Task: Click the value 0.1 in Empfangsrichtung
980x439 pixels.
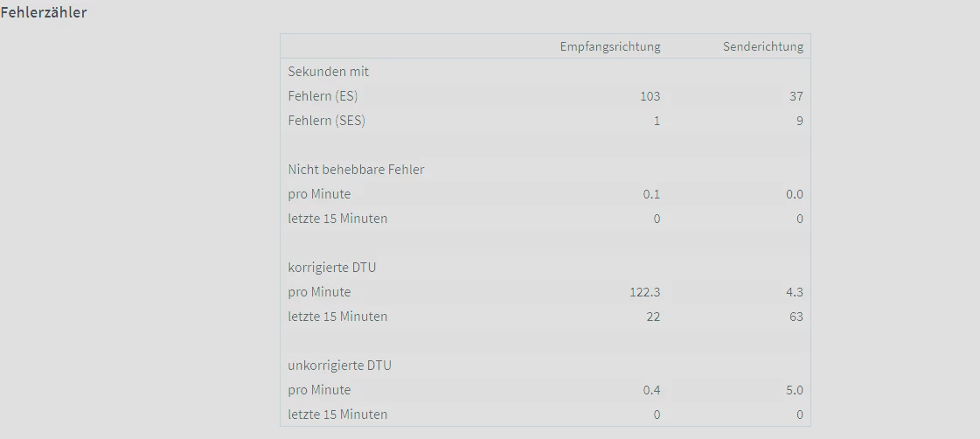Action: [651, 194]
